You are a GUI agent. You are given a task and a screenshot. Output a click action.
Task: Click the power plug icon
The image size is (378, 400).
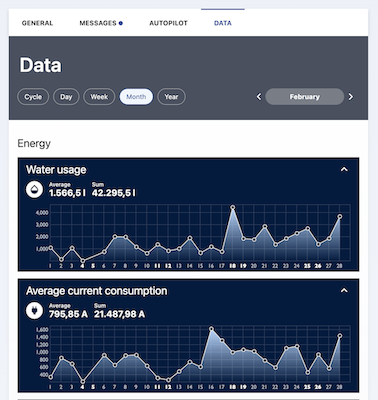coord(35,311)
